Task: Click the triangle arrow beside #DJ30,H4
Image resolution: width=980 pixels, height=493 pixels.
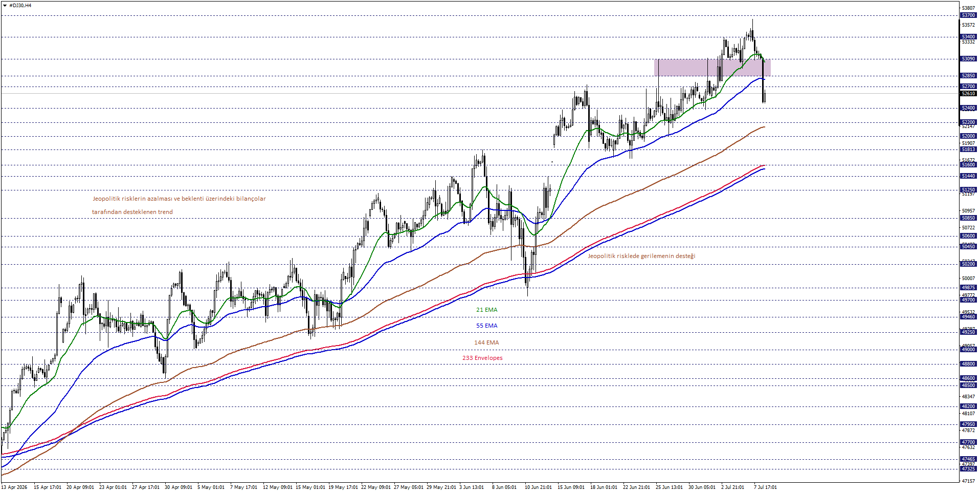Action: point(5,6)
